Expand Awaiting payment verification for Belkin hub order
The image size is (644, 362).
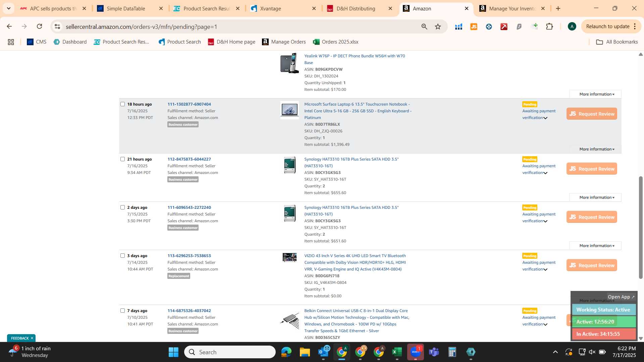[x=545, y=324]
